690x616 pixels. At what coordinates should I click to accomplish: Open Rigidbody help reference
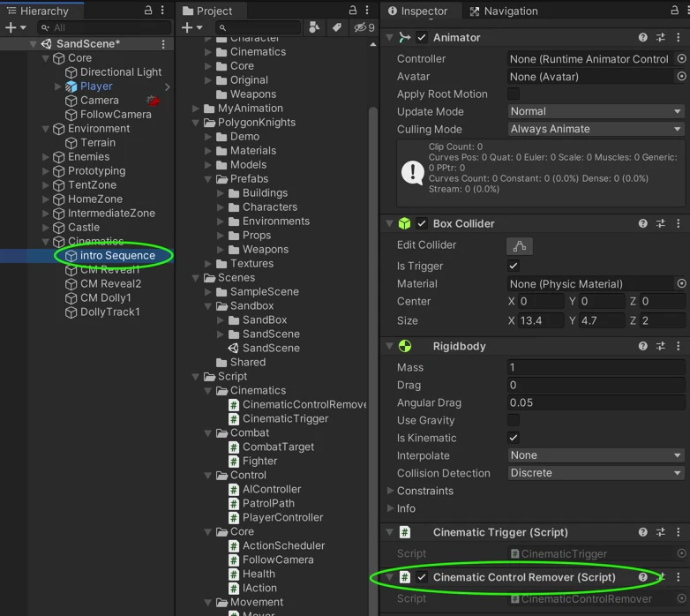click(642, 346)
